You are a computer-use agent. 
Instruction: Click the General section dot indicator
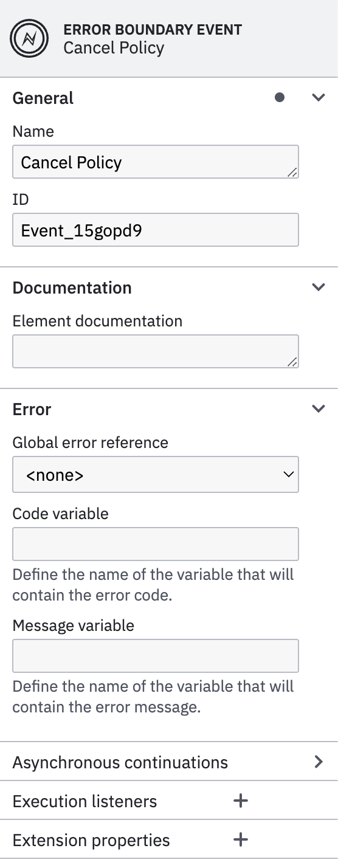click(x=280, y=97)
